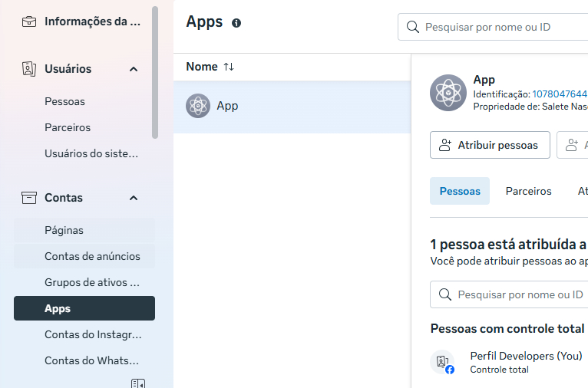The width and height of the screenshot is (588, 388).
Task: Open Contas de anúncios in sidebar
Action: pos(92,256)
